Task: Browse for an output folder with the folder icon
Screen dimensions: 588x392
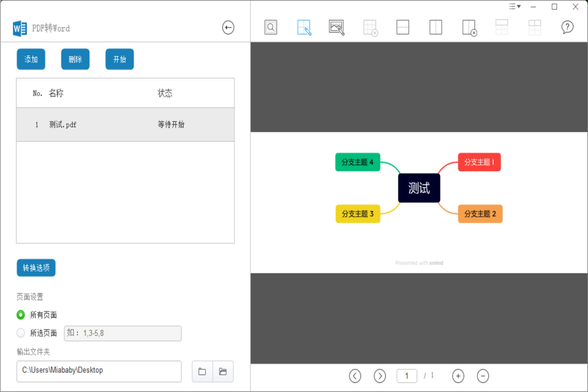Action: [202, 371]
